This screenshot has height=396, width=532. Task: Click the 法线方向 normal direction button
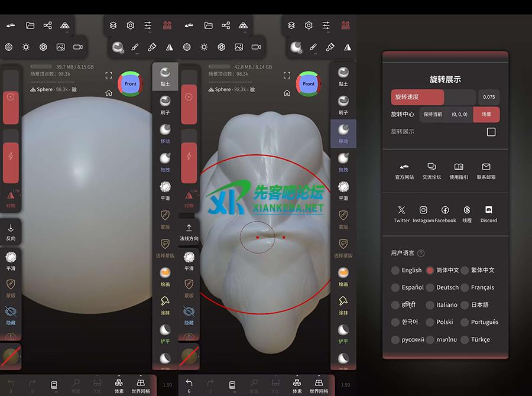(189, 232)
